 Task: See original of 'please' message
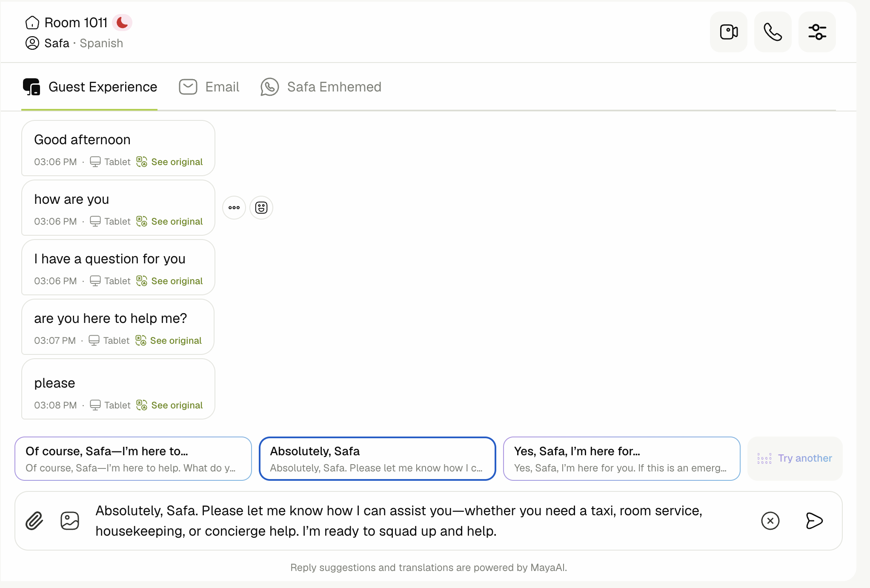point(177,405)
